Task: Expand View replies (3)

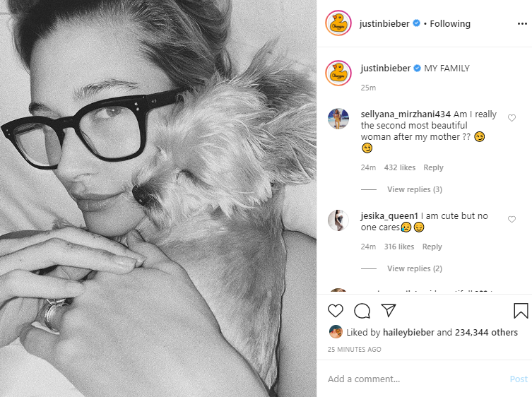Action: click(x=415, y=189)
